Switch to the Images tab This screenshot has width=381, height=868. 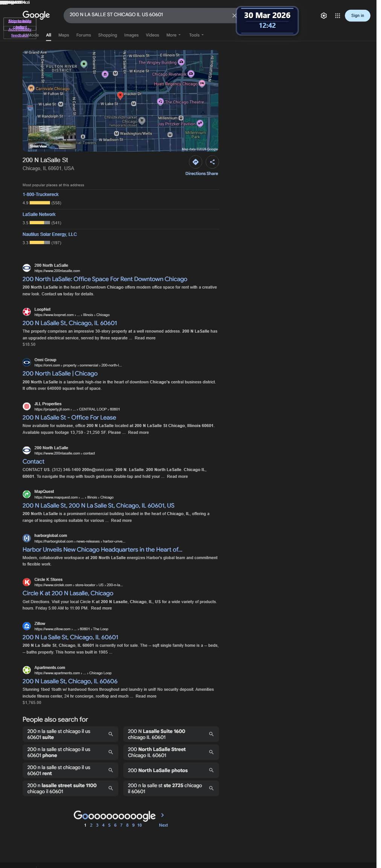pyautogui.click(x=131, y=35)
